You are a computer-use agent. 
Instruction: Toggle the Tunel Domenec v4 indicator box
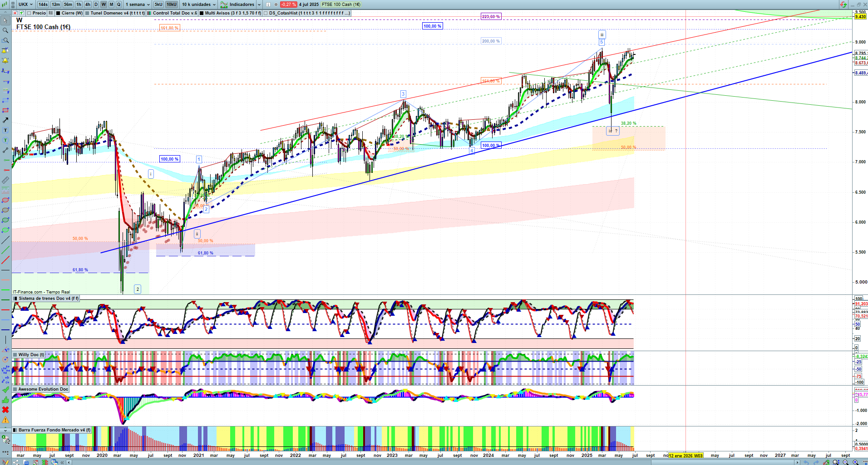point(87,13)
